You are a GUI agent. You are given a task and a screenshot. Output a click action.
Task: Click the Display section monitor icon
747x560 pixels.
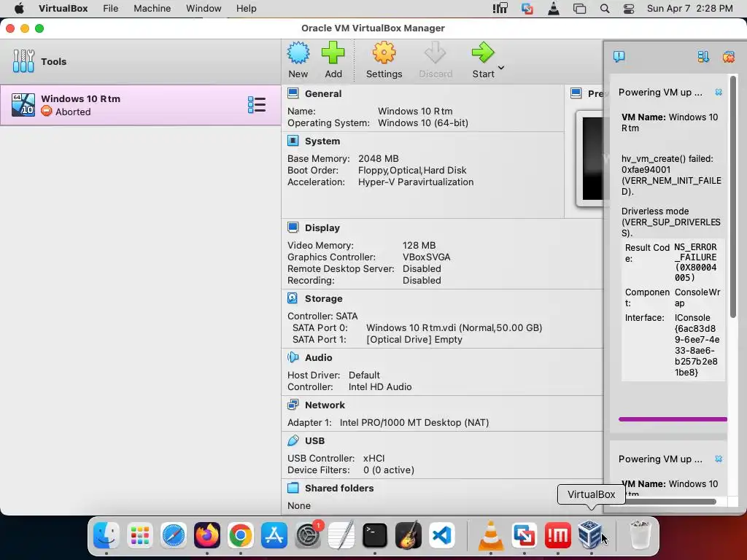point(293,227)
